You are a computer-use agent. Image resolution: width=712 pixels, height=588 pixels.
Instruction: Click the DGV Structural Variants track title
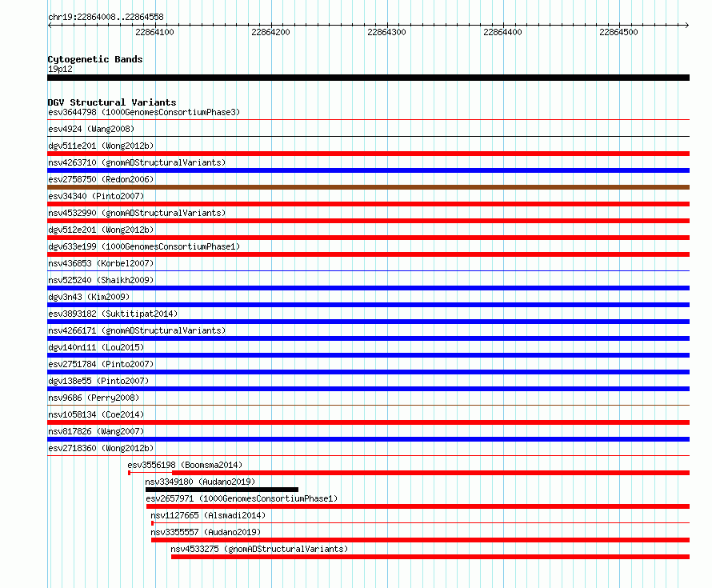click(112, 102)
